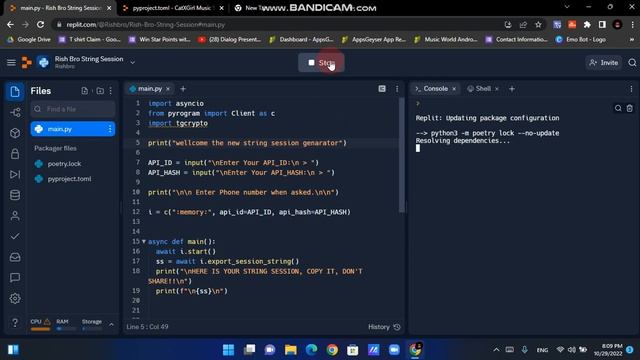Open the Google Drive bookmark
Image resolution: width=640 pixels, height=360 pixels.
click(29, 40)
